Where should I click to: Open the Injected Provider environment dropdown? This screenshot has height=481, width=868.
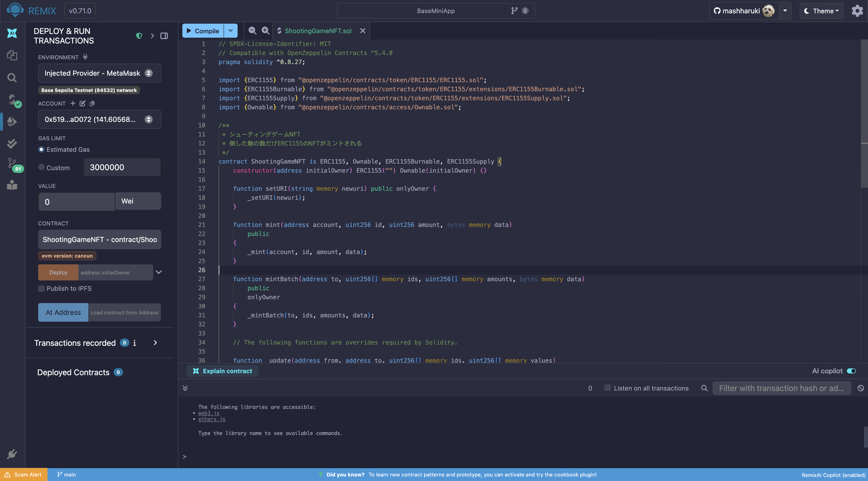[99, 73]
